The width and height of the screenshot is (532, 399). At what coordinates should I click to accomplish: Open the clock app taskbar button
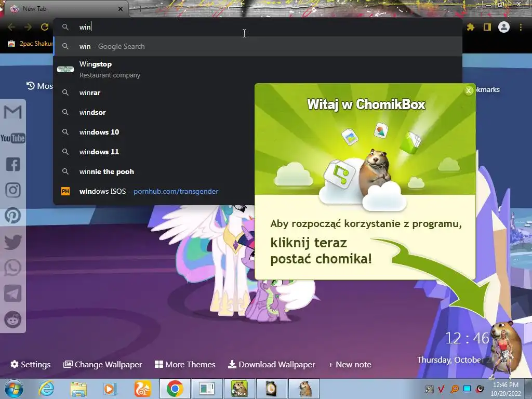[x=271, y=389]
